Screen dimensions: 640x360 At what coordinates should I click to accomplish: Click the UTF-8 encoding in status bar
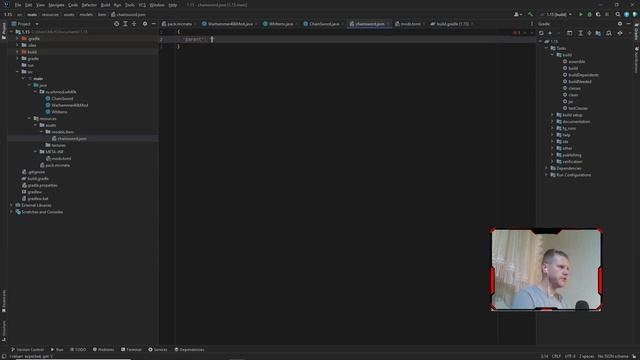point(570,356)
